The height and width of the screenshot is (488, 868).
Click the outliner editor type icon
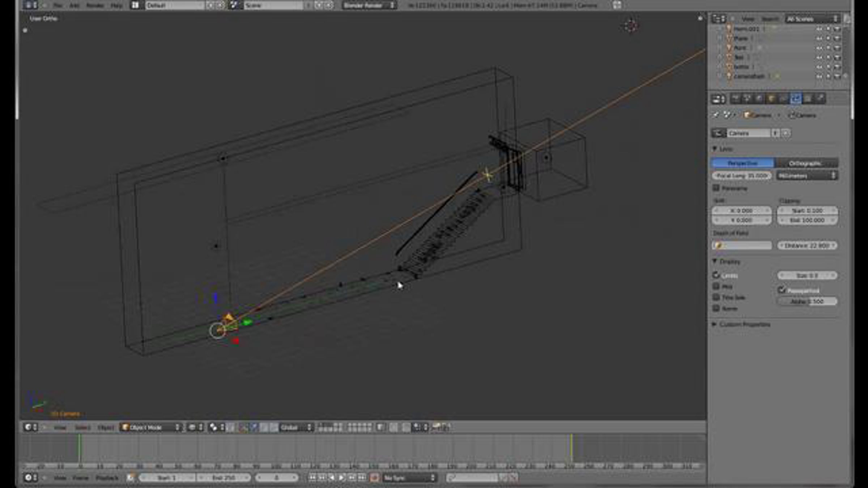pos(718,19)
